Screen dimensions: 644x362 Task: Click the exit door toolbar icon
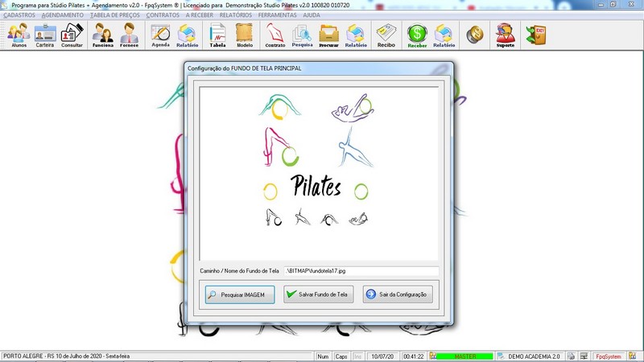pos(536,35)
